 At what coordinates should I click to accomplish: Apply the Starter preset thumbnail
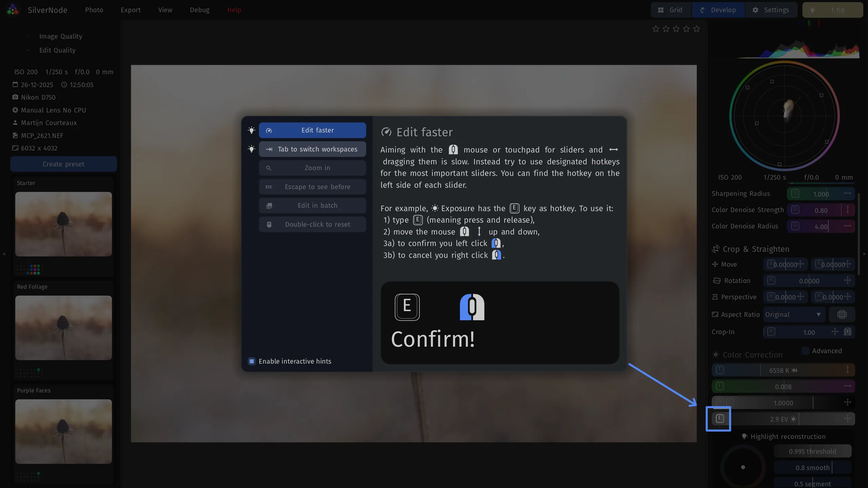[x=63, y=224]
